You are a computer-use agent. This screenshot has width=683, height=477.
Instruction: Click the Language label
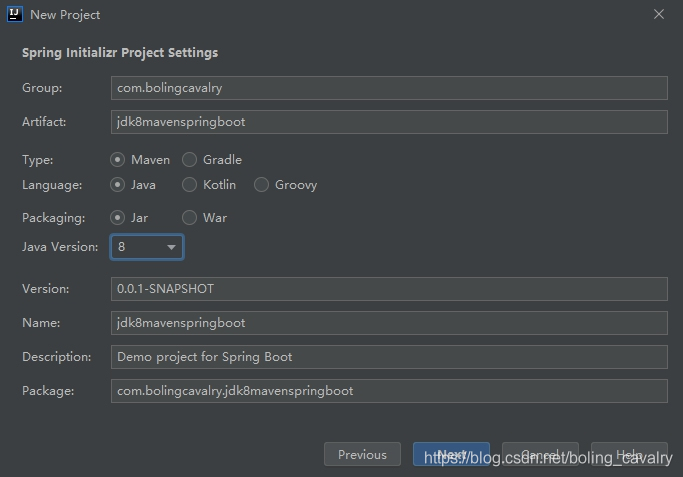[52, 185]
